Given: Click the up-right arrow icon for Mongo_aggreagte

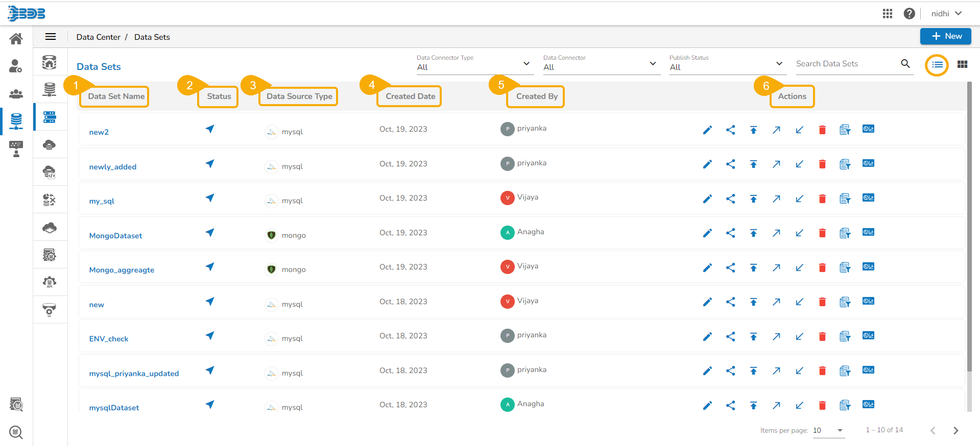Looking at the screenshot, I should pyautogui.click(x=776, y=267).
